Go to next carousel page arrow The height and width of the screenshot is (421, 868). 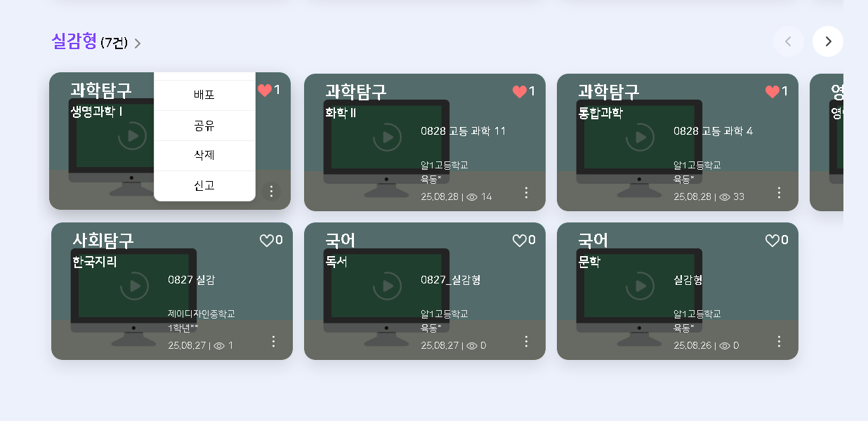pos(828,41)
